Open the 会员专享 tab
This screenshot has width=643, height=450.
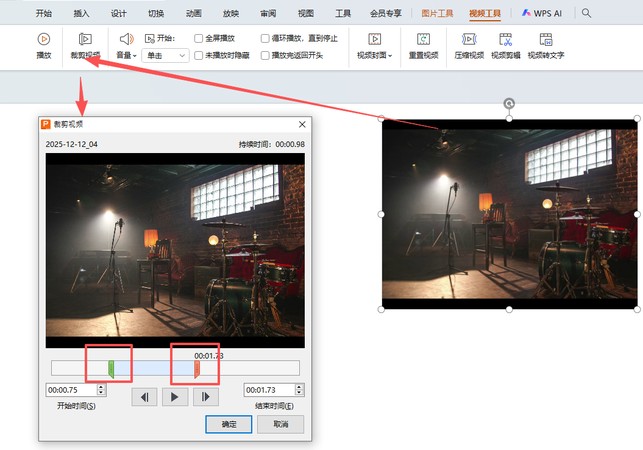click(x=385, y=14)
